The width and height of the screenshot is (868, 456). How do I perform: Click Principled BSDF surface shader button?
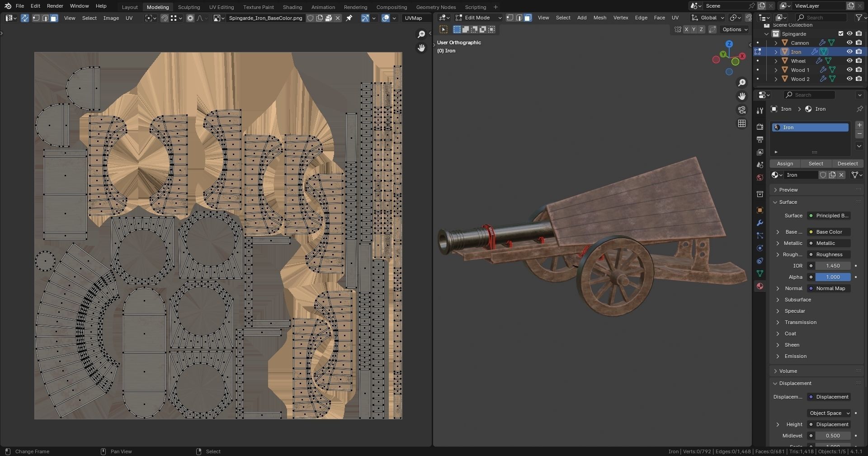[x=829, y=216]
